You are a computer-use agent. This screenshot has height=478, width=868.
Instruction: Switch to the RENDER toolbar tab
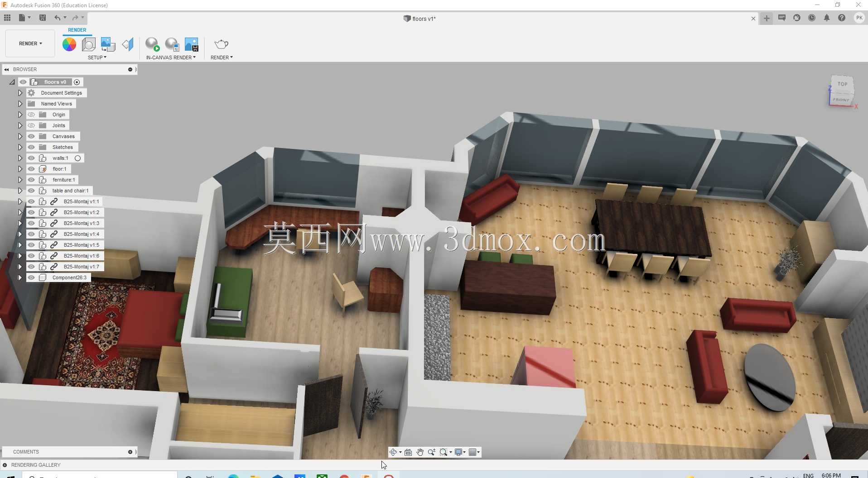[x=77, y=30]
